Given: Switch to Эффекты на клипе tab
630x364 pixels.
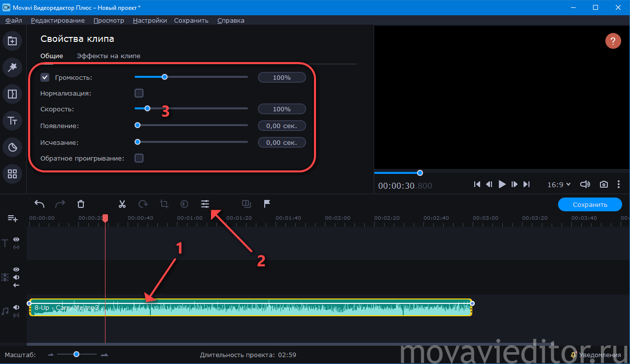Looking at the screenshot, I should [x=108, y=56].
